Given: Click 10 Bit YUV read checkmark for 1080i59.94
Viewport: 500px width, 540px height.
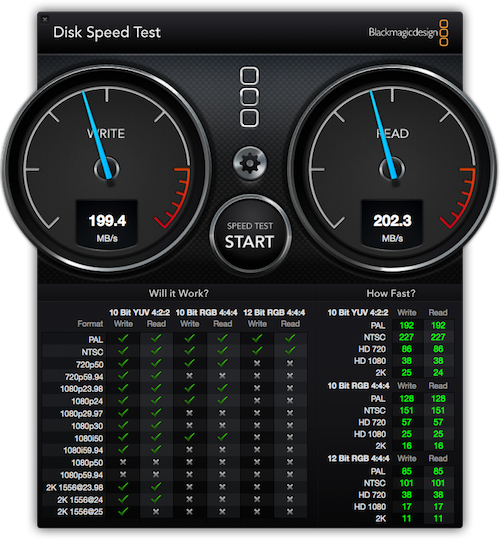Looking at the screenshot, I should click(x=156, y=449).
